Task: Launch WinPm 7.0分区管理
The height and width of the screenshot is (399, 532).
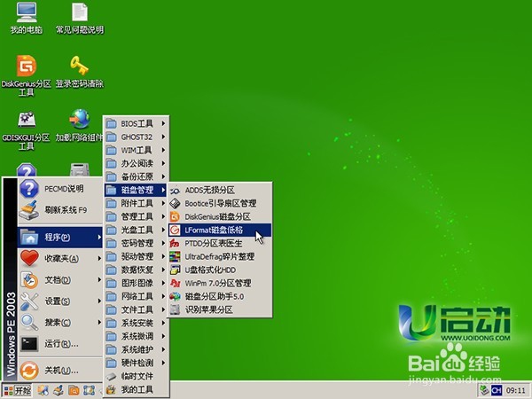Action: (220, 283)
